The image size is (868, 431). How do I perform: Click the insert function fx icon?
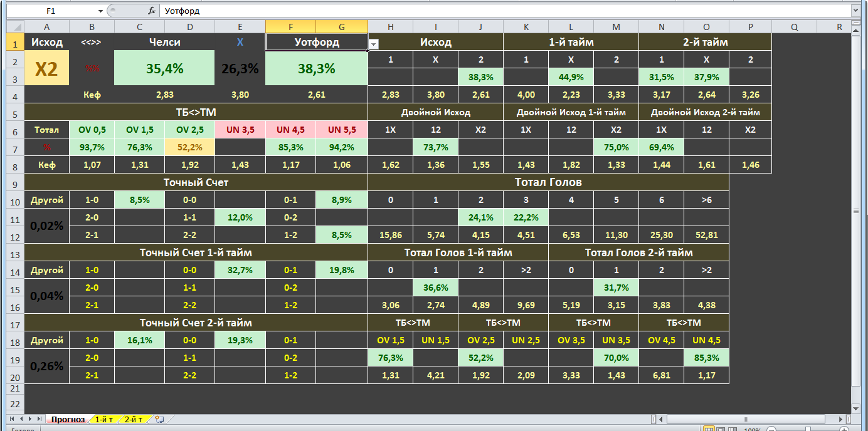pyautogui.click(x=152, y=11)
